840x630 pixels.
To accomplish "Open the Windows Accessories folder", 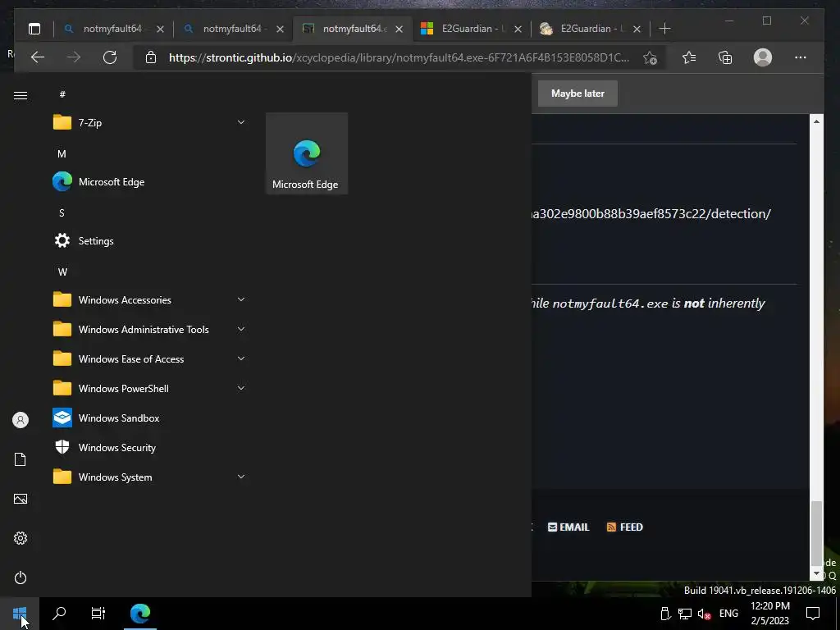I will [149, 299].
